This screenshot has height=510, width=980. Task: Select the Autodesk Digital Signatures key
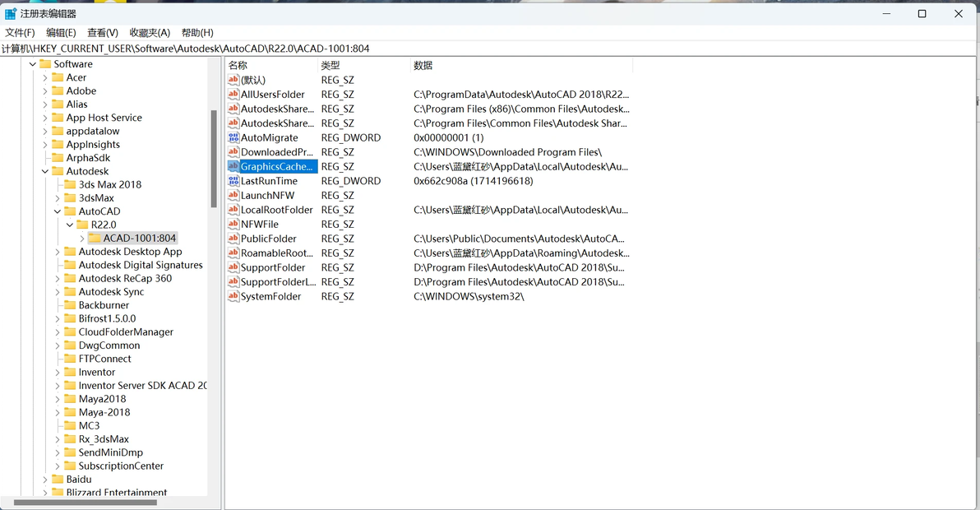(x=141, y=265)
